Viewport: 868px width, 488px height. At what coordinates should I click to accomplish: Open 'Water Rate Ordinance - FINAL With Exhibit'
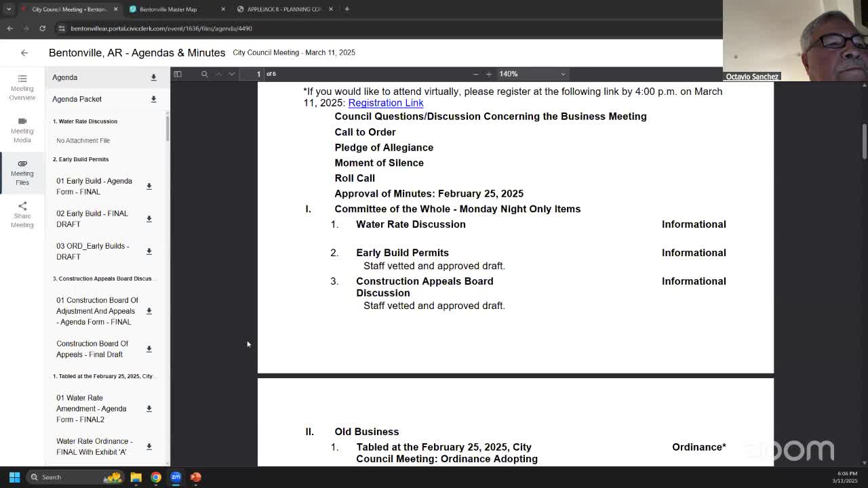coord(94,447)
